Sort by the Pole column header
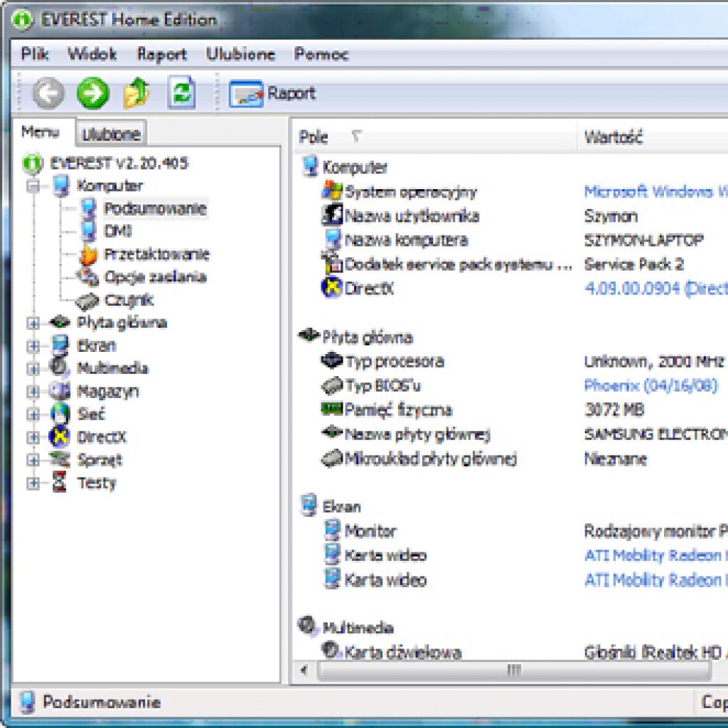 pos(435,137)
